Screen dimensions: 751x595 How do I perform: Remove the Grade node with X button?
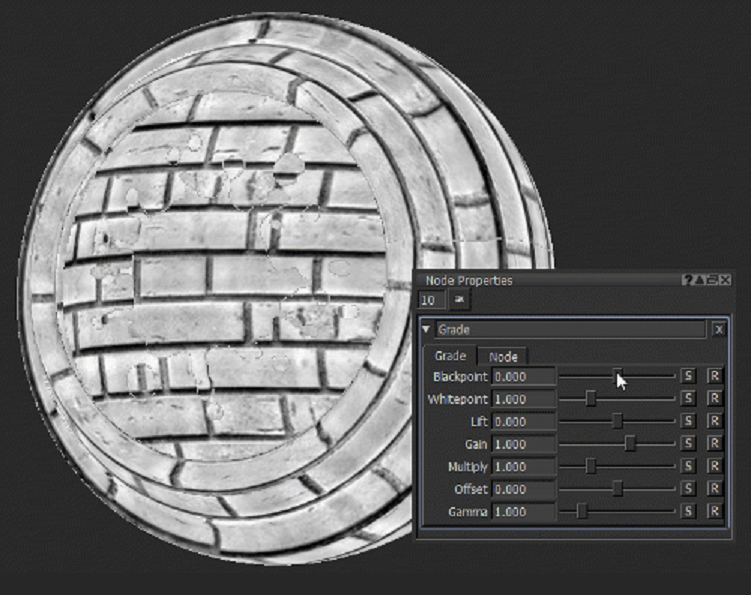tap(719, 330)
